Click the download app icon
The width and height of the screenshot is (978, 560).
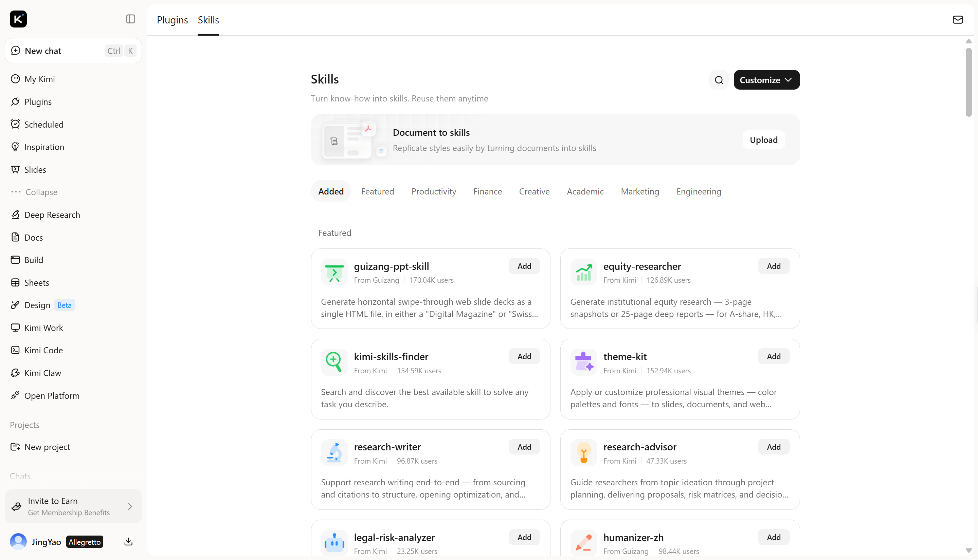tap(128, 542)
